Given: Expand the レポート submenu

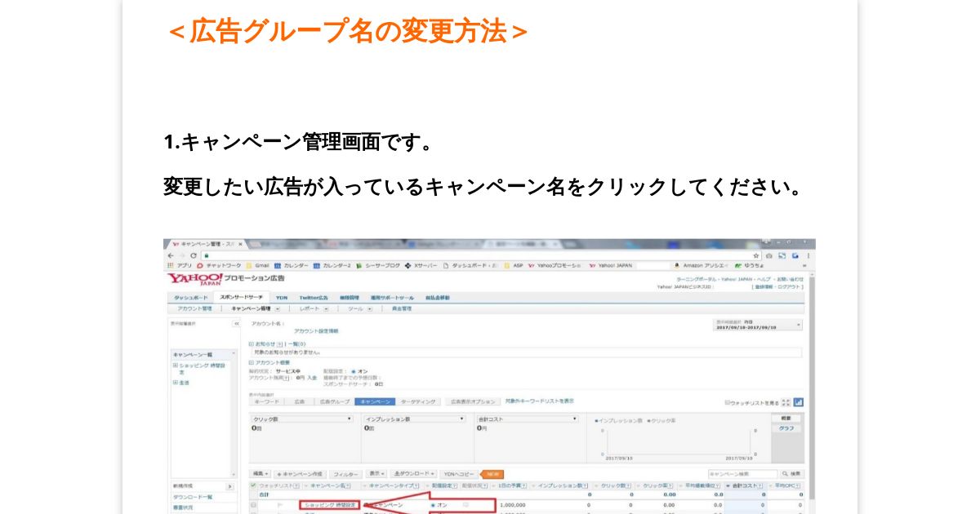Looking at the screenshot, I should [x=326, y=308].
